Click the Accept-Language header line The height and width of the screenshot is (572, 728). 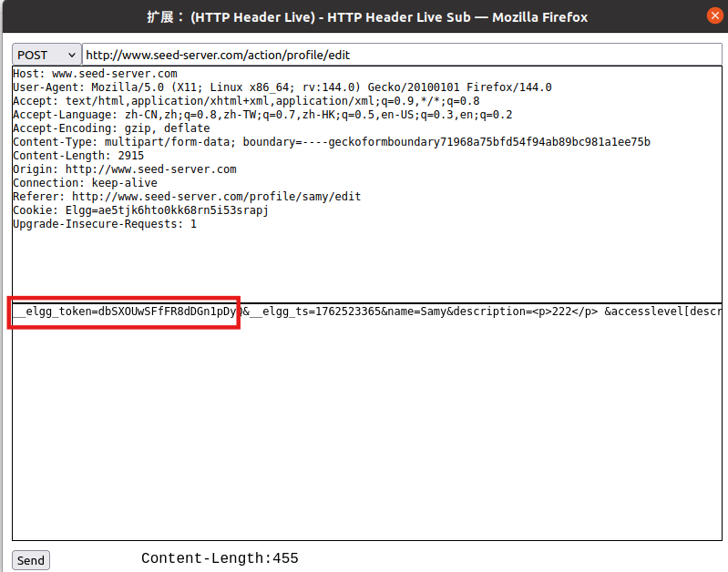(262, 115)
